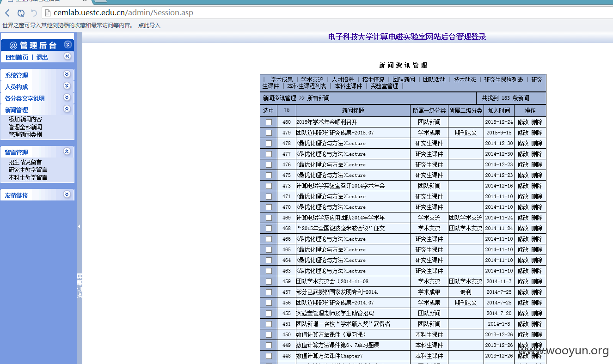Click date cell 2015-12-24
Screen dimensions: 613x364
coord(499,122)
